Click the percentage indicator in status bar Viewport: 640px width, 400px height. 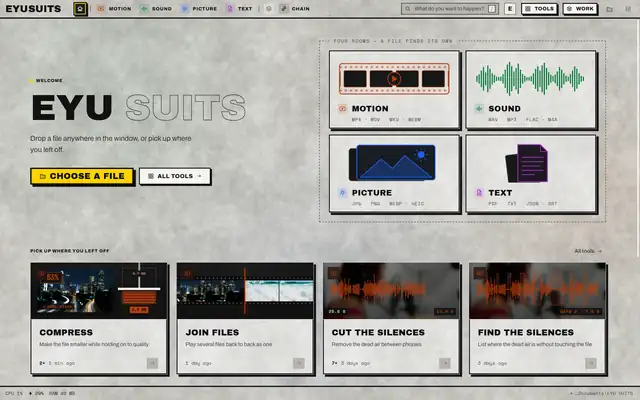click(x=36, y=393)
